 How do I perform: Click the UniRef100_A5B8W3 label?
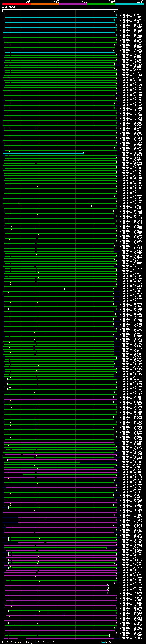131,50
